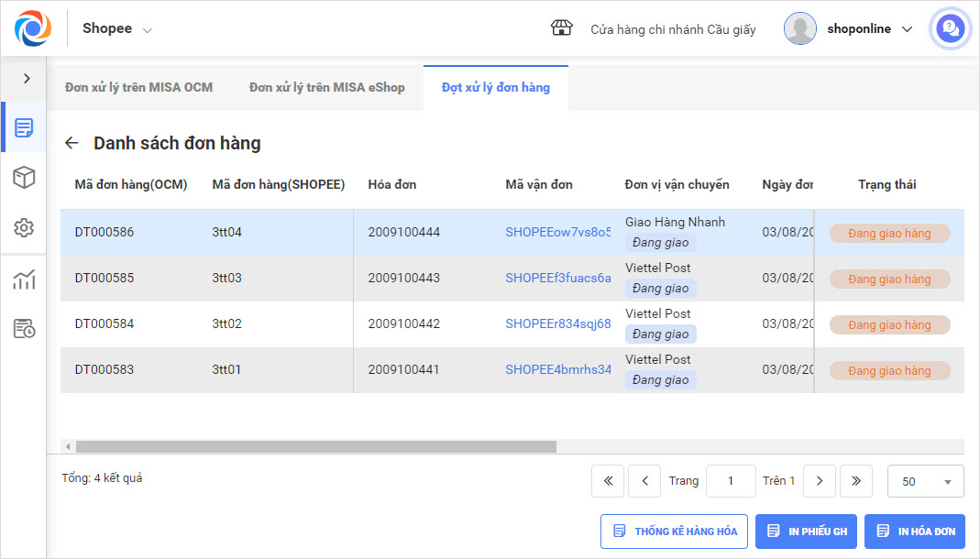Open the orders icon in sidebar
Screen dimensions: 980x559
24,127
